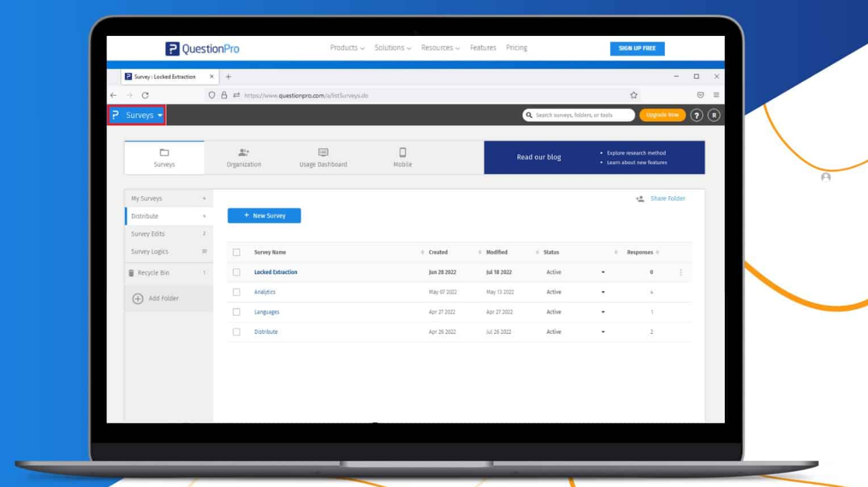This screenshot has width=868, height=487.
Task: Open the status dropdown arrow for Locked Extraction
Action: point(603,273)
